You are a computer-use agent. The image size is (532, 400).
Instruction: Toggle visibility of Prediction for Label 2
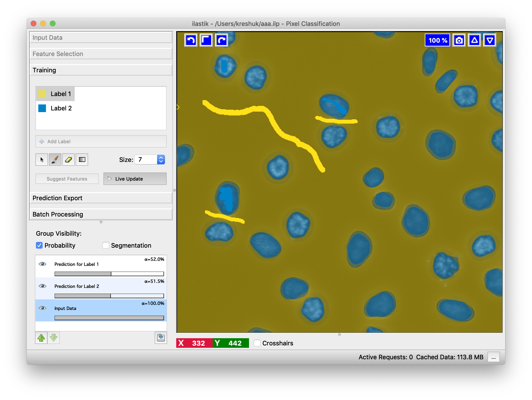43,286
